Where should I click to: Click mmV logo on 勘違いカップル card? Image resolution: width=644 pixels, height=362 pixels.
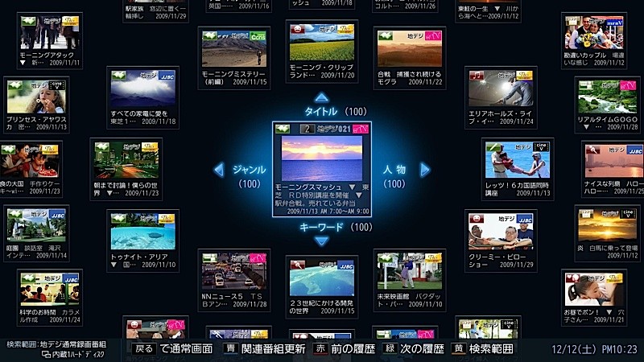coord(615,23)
